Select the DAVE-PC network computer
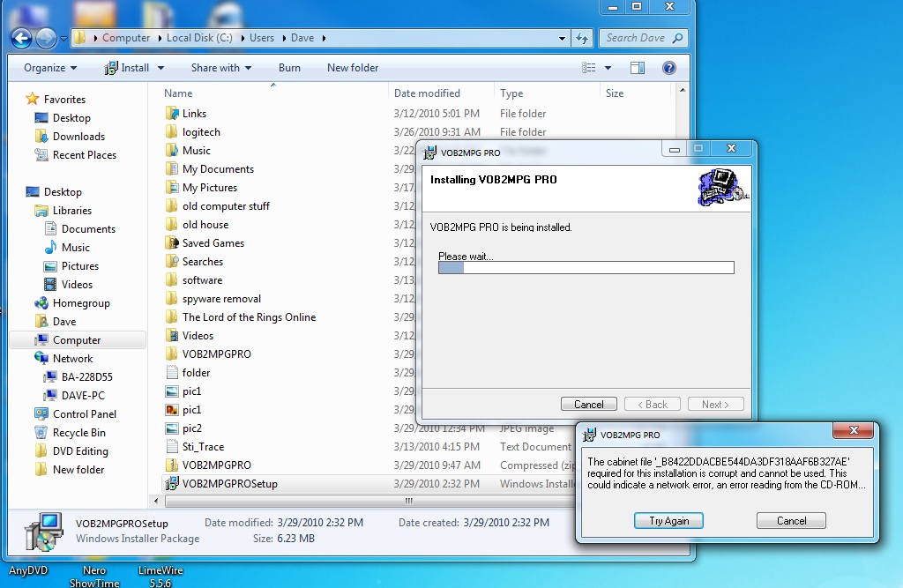The height and width of the screenshot is (588, 903). [x=82, y=396]
